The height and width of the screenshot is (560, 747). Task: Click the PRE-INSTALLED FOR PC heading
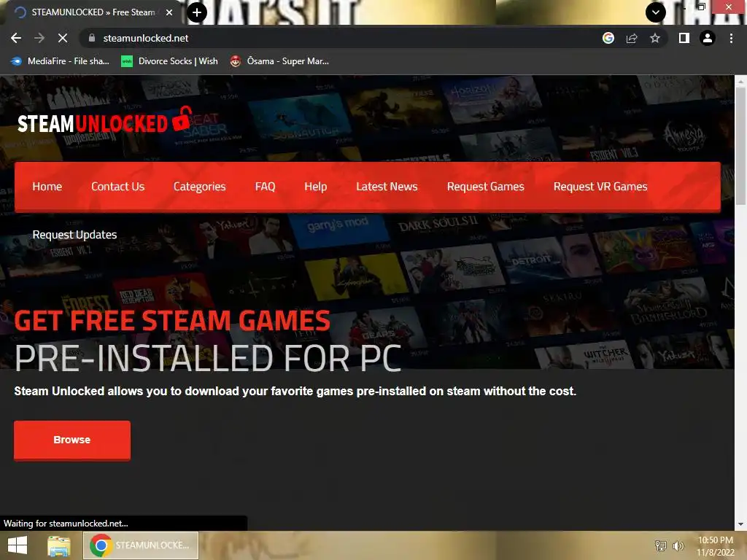[208, 359]
